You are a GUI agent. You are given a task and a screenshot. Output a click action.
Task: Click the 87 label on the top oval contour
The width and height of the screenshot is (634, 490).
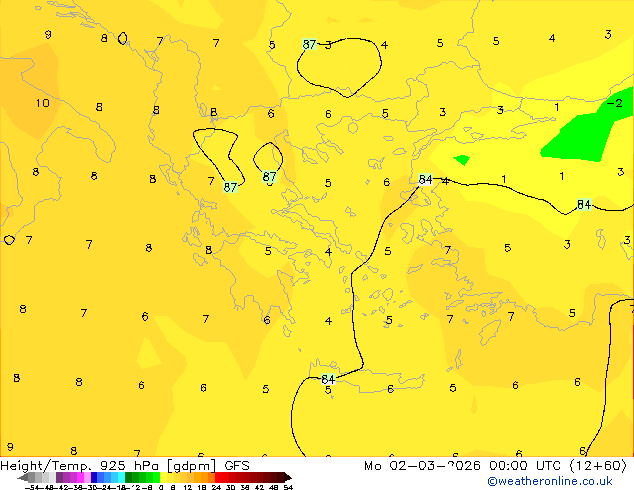coord(309,44)
